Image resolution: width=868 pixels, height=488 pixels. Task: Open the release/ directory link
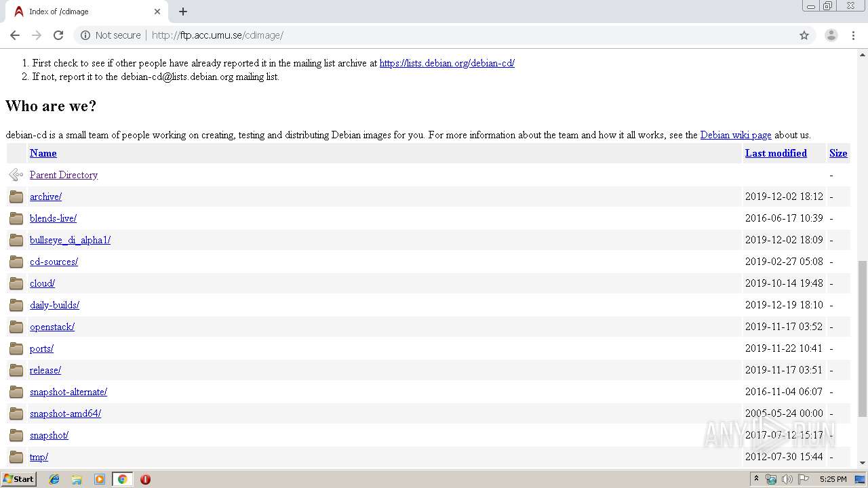pos(45,370)
